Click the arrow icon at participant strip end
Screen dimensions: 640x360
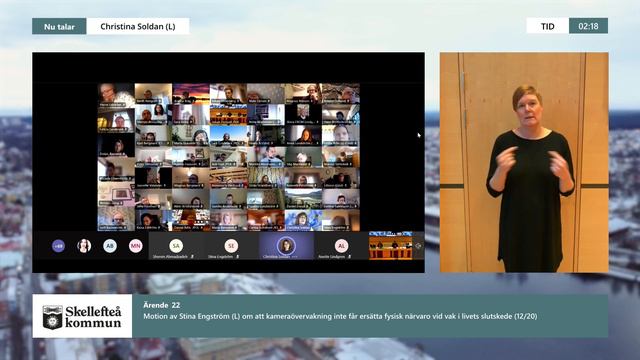tap(418, 246)
